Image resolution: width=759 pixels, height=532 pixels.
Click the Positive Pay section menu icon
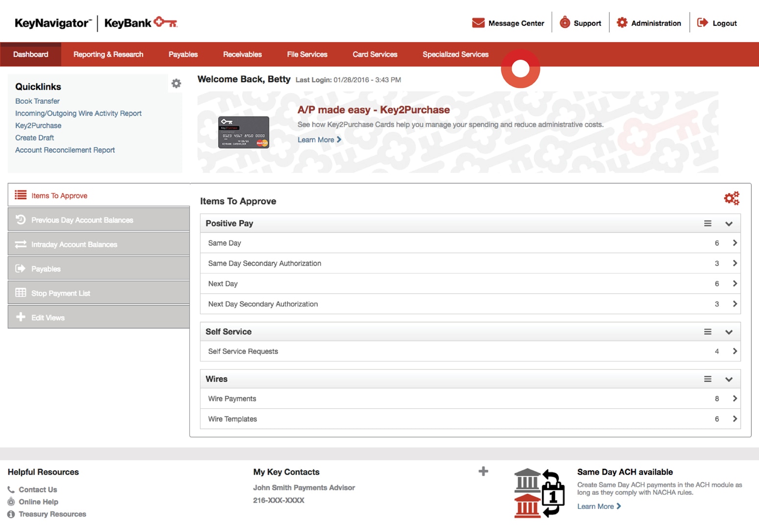click(708, 223)
